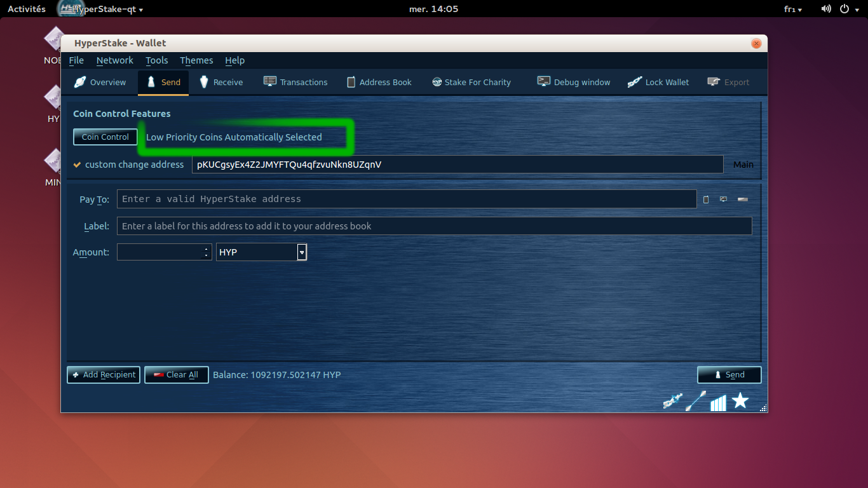
Task: Open the File menu
Action: coord(76,60)
